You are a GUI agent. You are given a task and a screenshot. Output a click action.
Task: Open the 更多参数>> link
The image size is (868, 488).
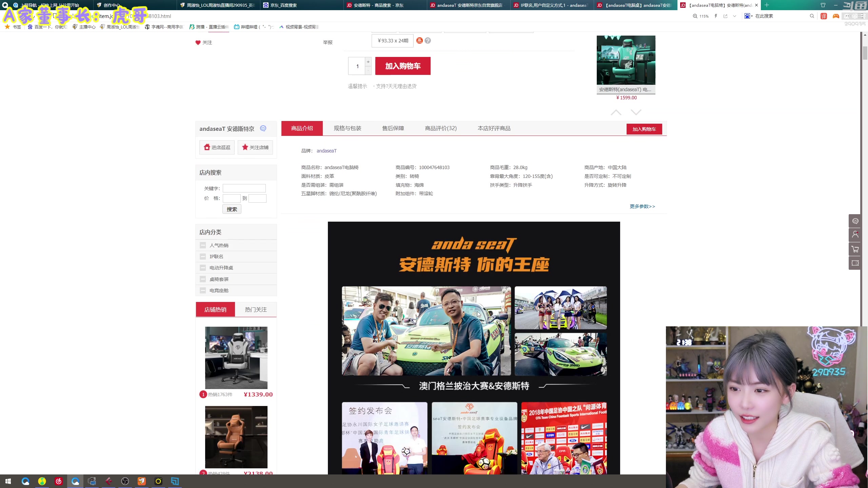[643, 206]
